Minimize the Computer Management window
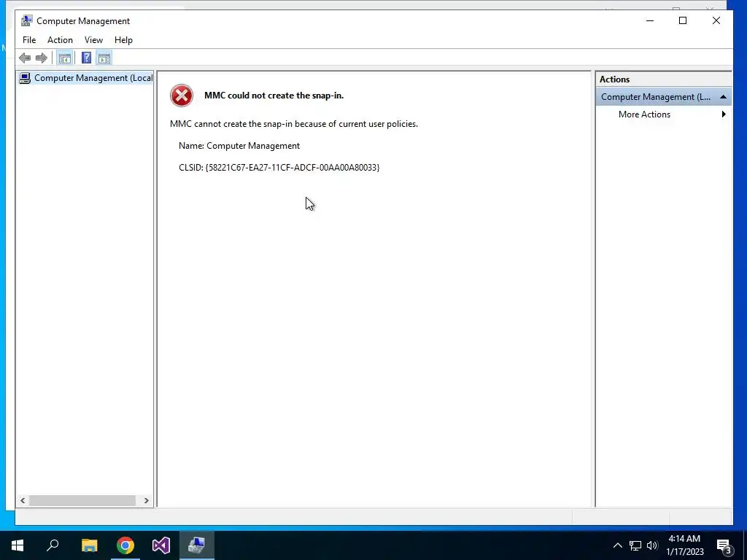 [650, 21]
